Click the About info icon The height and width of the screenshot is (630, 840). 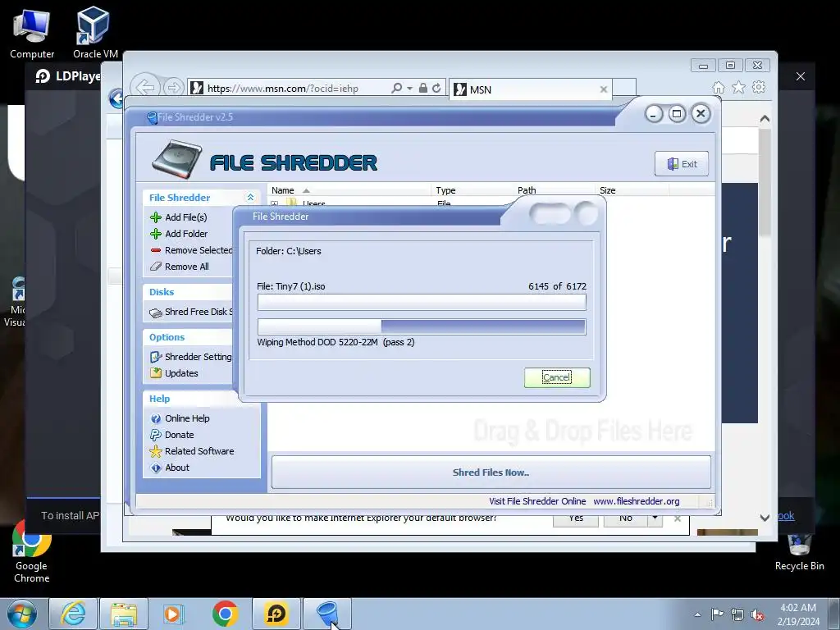pyautogui.click(x=155, y=468)
